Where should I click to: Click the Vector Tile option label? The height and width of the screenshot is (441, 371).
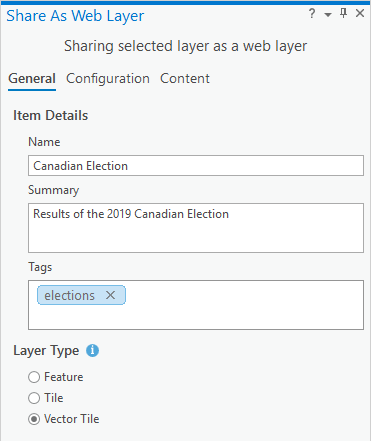coord(72,419)
